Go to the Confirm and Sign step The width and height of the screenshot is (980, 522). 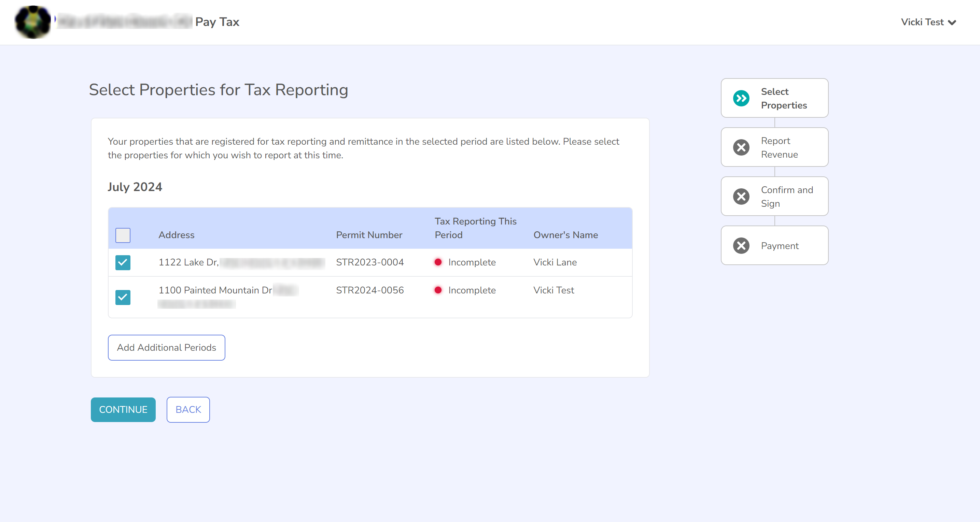point(774,196)
